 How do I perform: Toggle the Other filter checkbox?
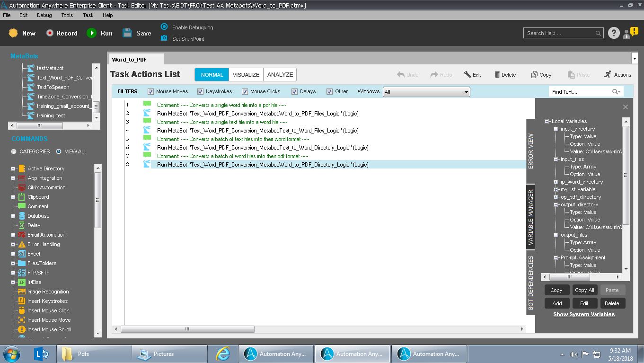(329, 91)
